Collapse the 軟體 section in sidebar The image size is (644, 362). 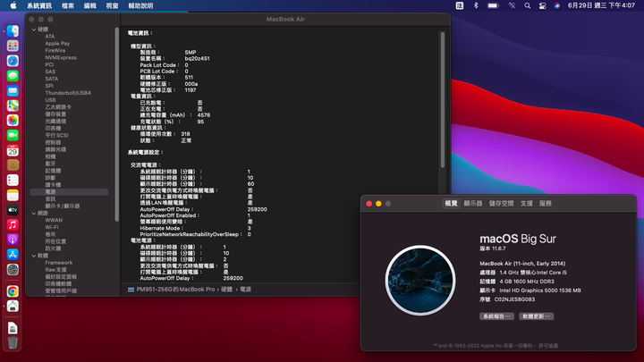click(x=34, y=256)
